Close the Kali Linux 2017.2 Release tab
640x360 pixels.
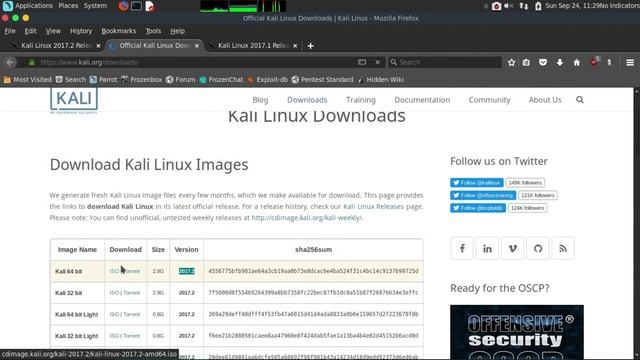[98, 46]
